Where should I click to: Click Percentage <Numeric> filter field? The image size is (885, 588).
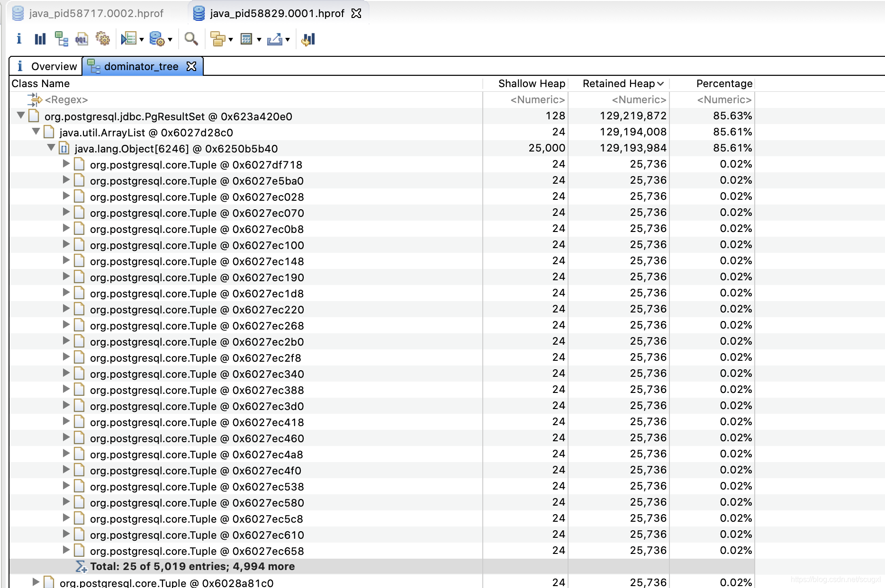click(x=712, y=99)
